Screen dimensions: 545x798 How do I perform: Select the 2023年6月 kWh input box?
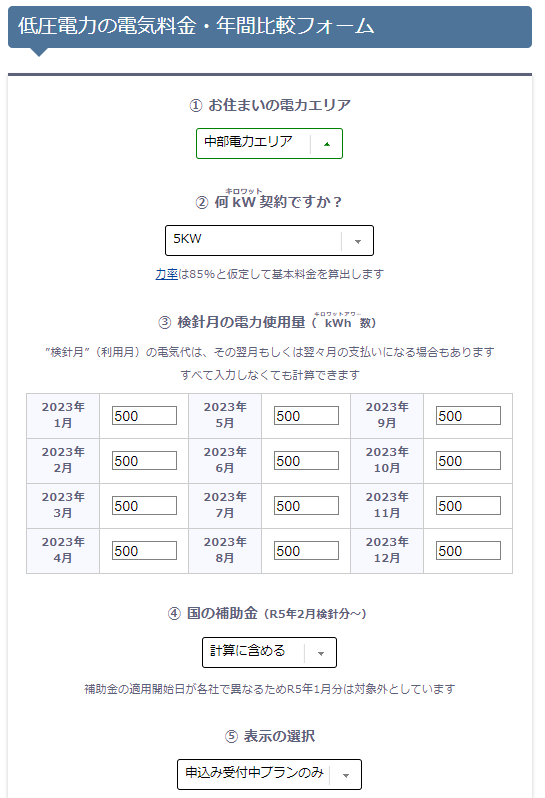pyautogui.click(x=306, y=461)
